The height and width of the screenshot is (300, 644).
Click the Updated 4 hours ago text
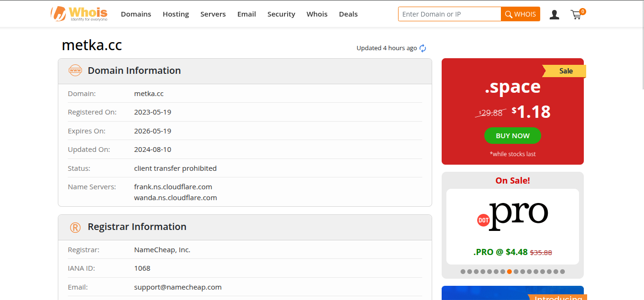pyautogui.click(x=387, y=48)
